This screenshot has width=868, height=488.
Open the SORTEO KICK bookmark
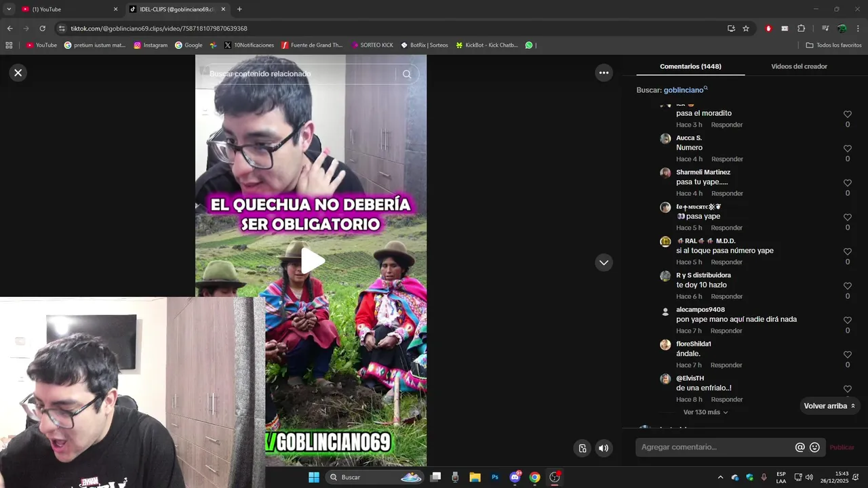point(372,45)
